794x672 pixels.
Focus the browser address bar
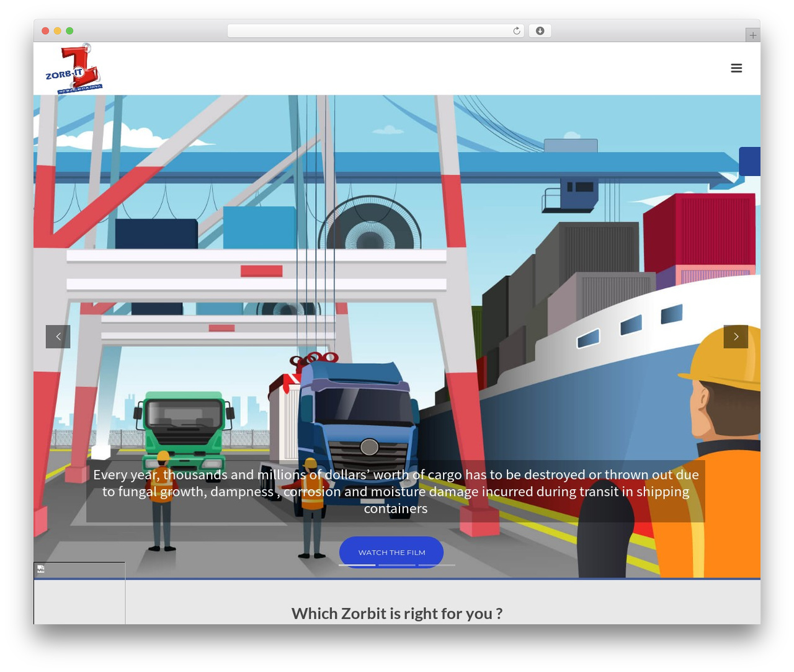(376, 31)
